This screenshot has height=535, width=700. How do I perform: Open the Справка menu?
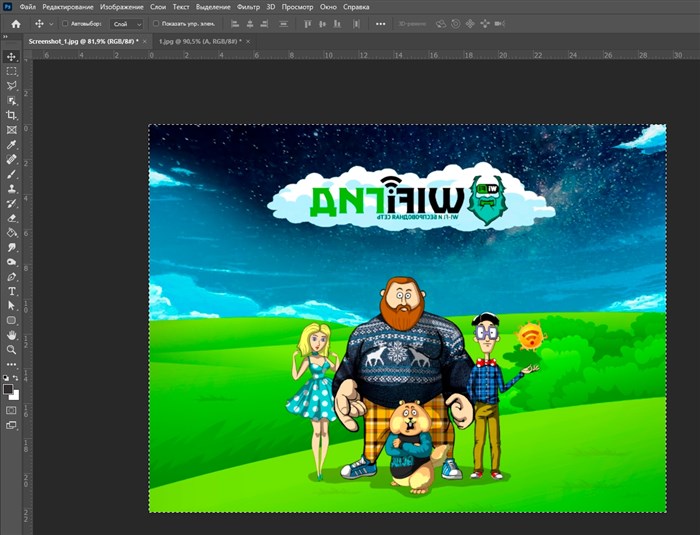(x=356, y=7)
